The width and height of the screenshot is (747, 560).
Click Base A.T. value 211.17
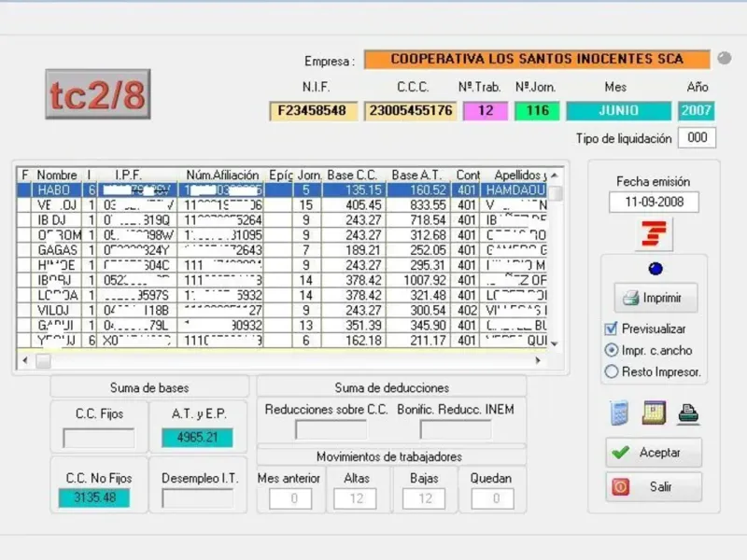pyautogui.click(x=428, y=341)
